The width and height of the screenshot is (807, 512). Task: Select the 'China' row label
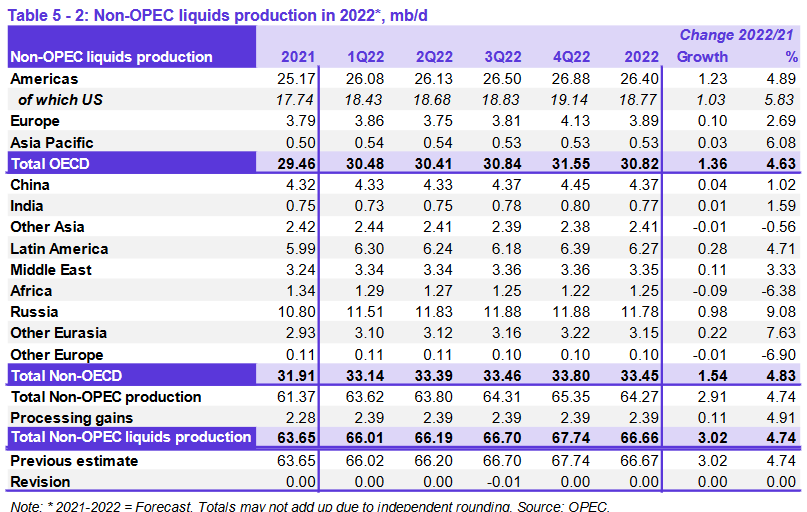pyautogui.click(x=30, y=185)
